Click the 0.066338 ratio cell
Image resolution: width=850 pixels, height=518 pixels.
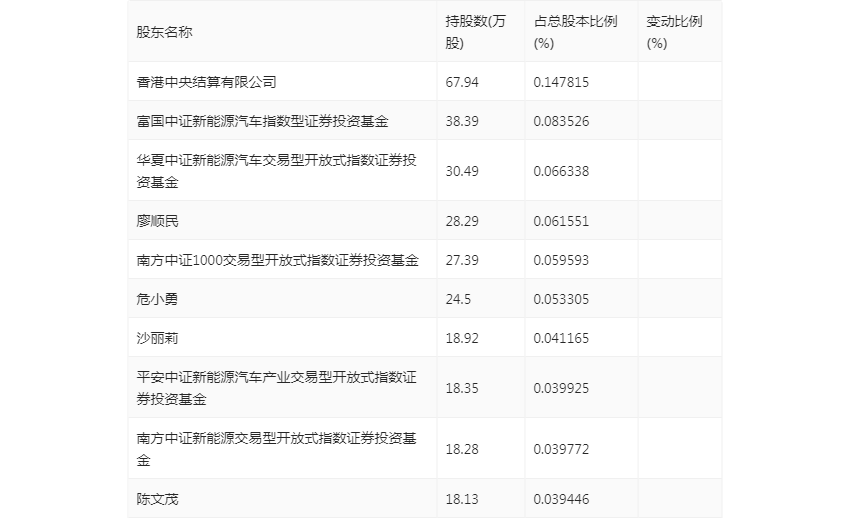(x=561, y=171)
